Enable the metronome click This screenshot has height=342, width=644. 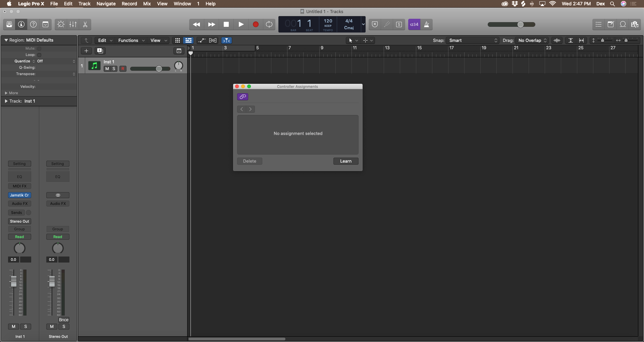pyautogui.click(x=427, y=24)
